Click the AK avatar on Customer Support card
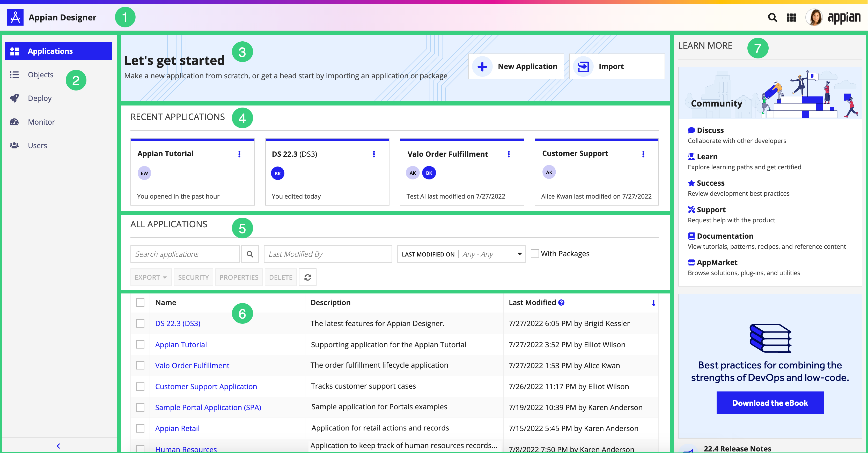Image resolution: width=868 pixels, height=453 pixels. point(549,172)
